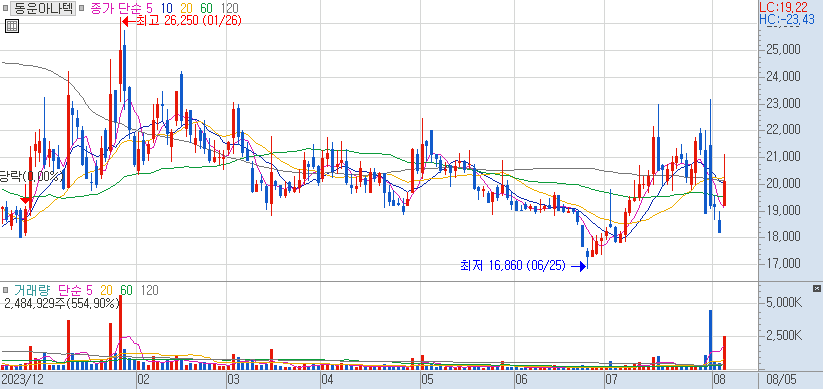Select the price moving average 20 legend
The height and width of the screenshot is (389, 823).
[187, 8]
